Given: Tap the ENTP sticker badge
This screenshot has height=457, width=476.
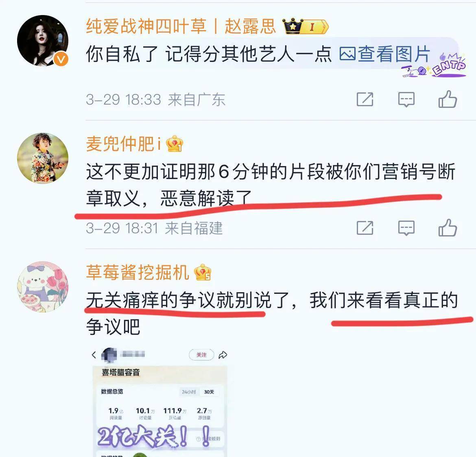Looking at the screenshot, I should click(434, 65).
